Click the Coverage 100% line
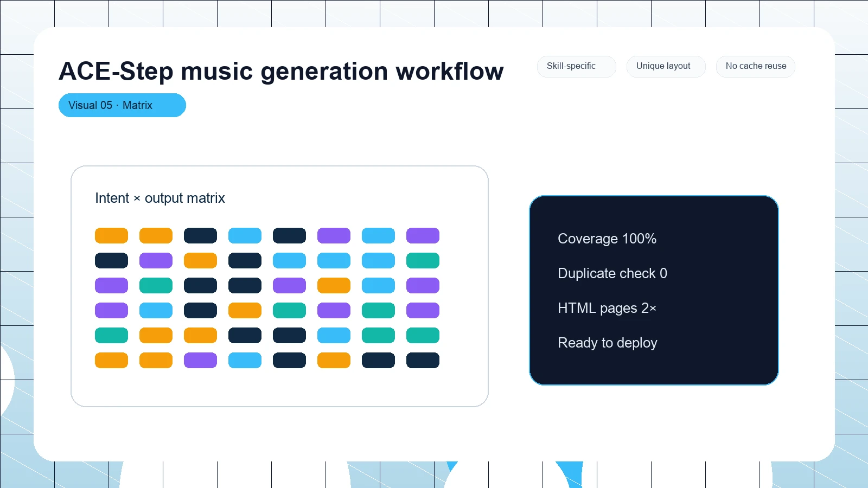Screen dimensions: 868x488 607,239
